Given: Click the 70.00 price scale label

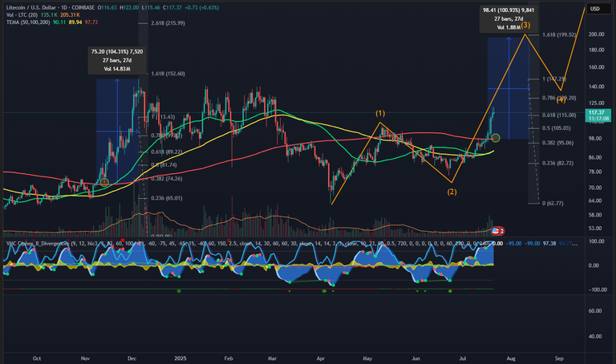Looking at the screenshot, I should point(595,188).
